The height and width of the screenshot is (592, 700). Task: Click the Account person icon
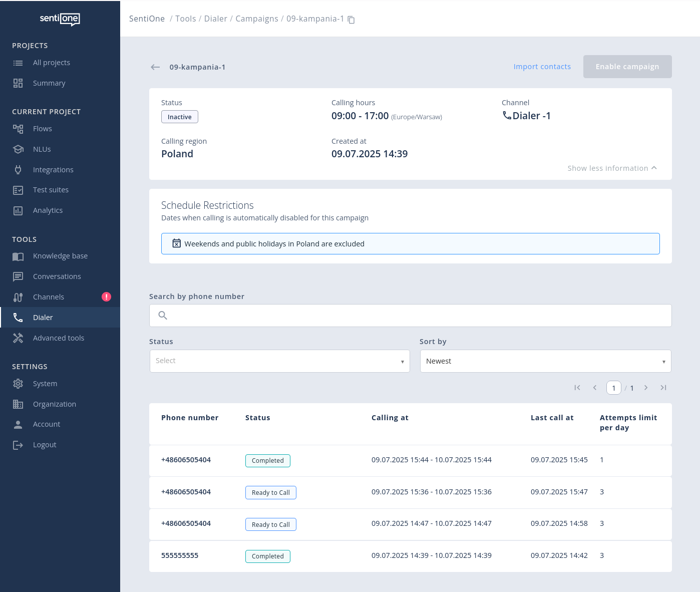(x=18, y=425)
